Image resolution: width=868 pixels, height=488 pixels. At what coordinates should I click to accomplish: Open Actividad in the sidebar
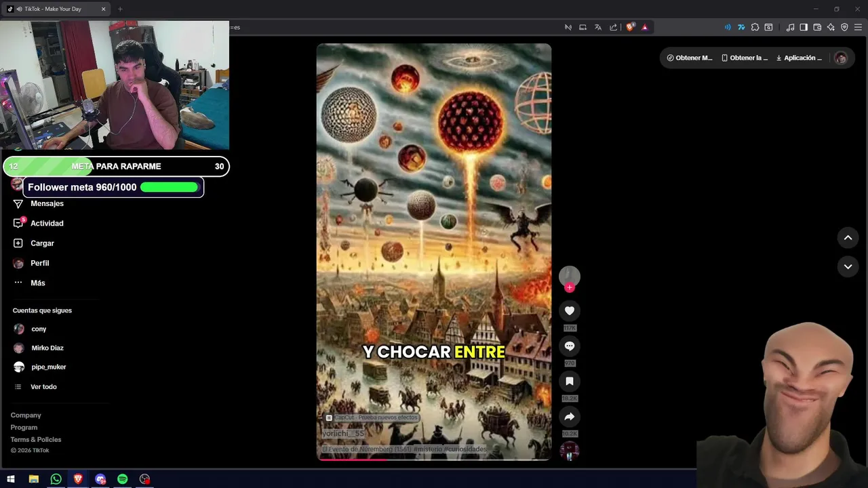coord(47,224)
